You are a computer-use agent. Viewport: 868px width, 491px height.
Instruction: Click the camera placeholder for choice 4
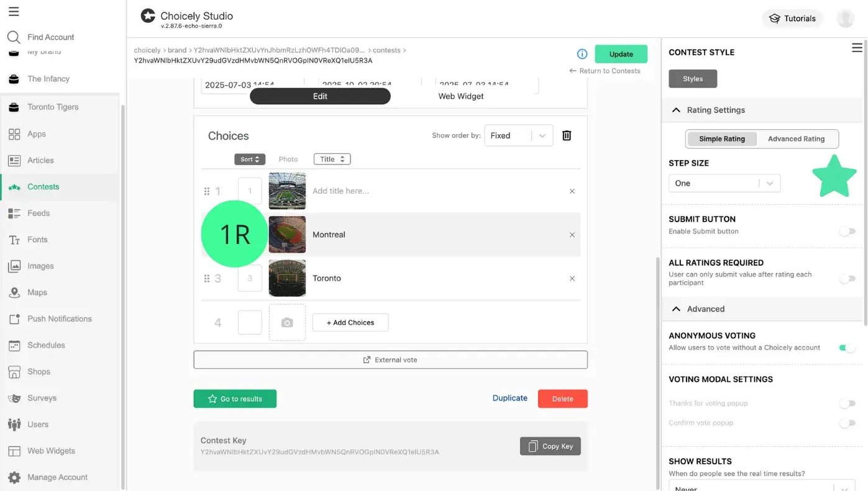(287, 322)
